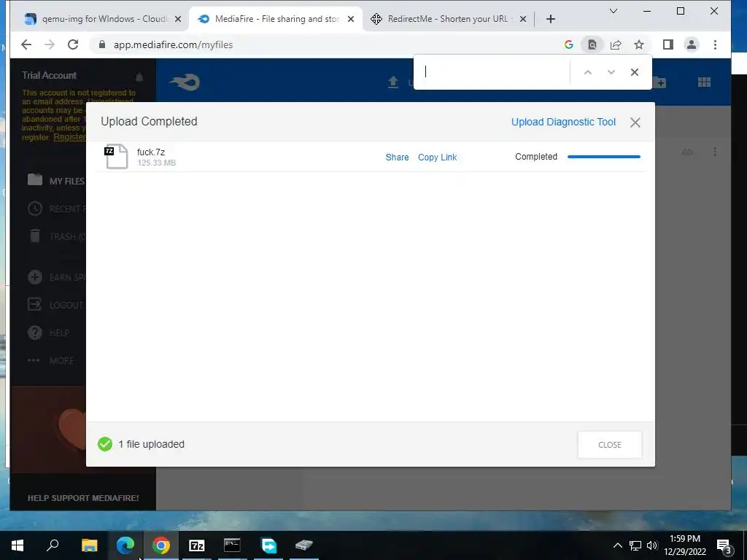
Task: Open Recent Files in sidebar
Action: click(x=56, y=209)
